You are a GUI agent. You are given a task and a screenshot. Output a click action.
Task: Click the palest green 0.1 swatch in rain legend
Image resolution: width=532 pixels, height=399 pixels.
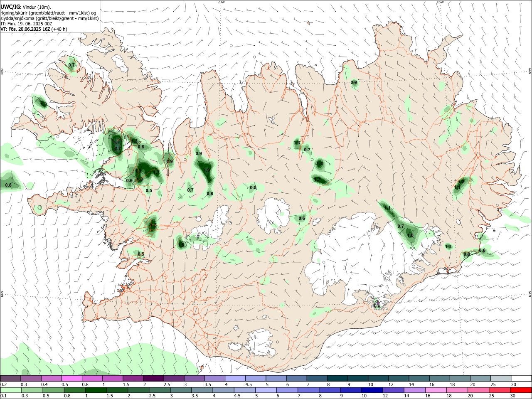click(x=10, y=390)
